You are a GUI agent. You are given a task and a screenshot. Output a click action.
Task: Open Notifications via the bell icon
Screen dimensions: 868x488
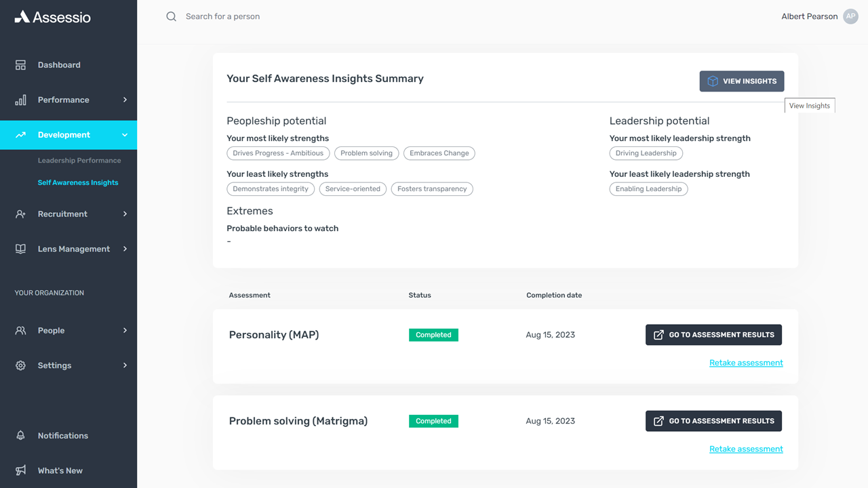click(20, 436)
